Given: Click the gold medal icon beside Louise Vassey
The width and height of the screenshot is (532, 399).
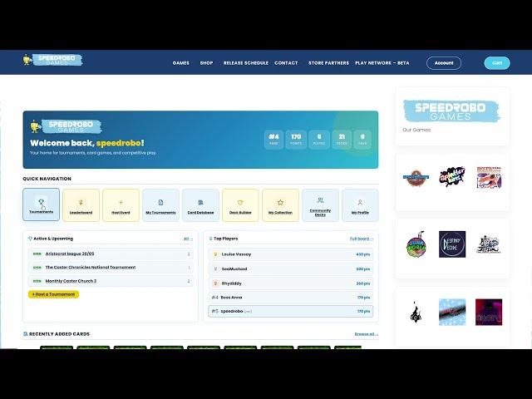Looking at the screenshot, I should click(215, 254).
